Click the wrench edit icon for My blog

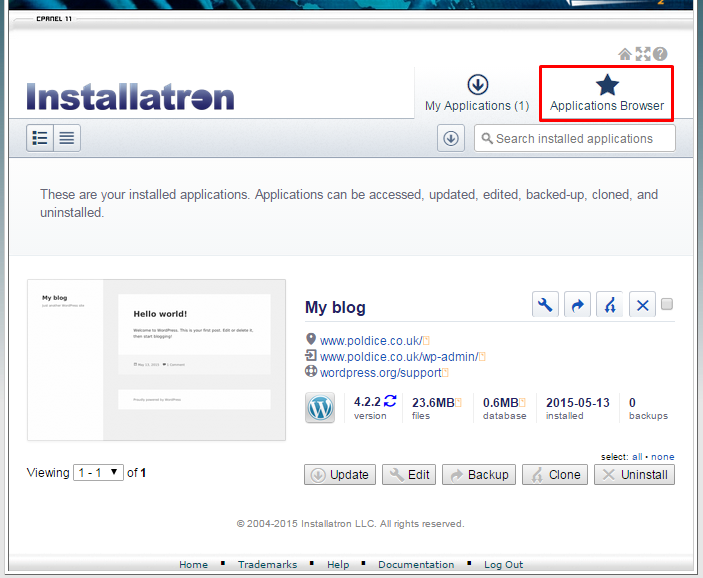click(545, 305)
